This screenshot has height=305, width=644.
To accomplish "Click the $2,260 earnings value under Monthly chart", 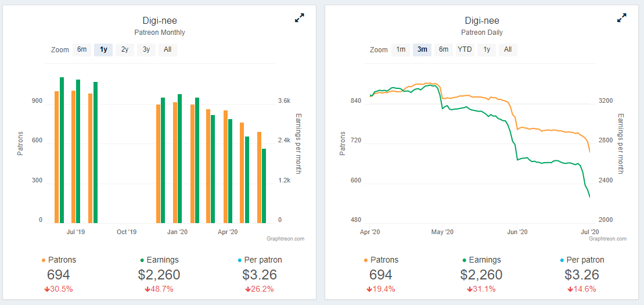I will tap(159, 275).
